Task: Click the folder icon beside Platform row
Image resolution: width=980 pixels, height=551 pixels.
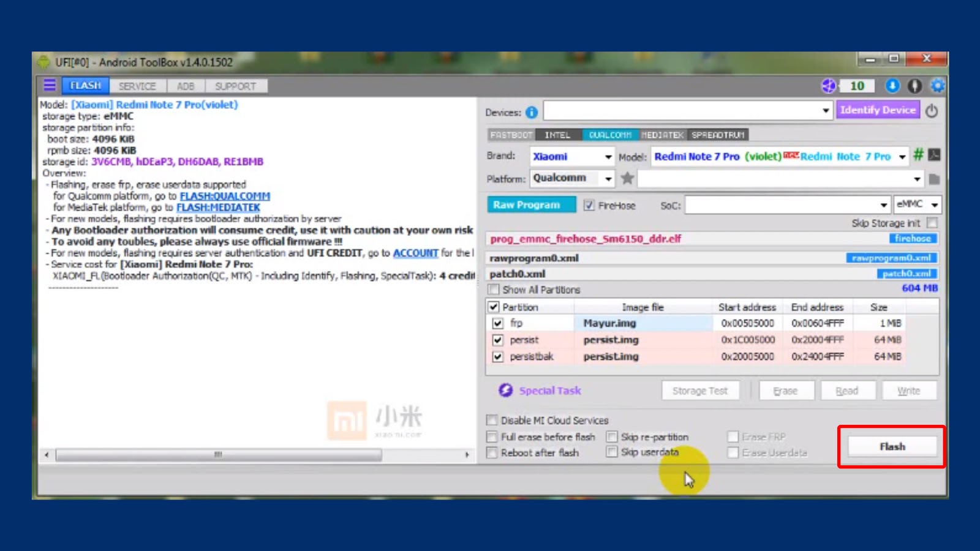Action: [934, 179]
